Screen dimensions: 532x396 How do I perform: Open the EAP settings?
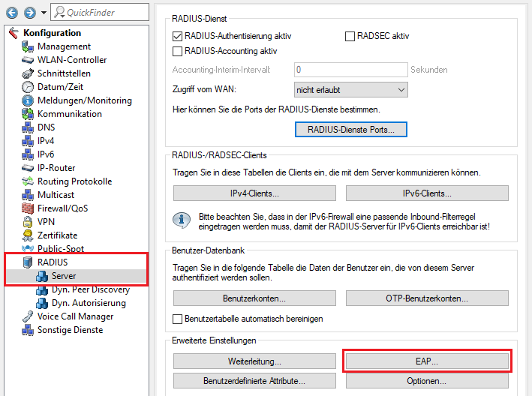[427, 361]
